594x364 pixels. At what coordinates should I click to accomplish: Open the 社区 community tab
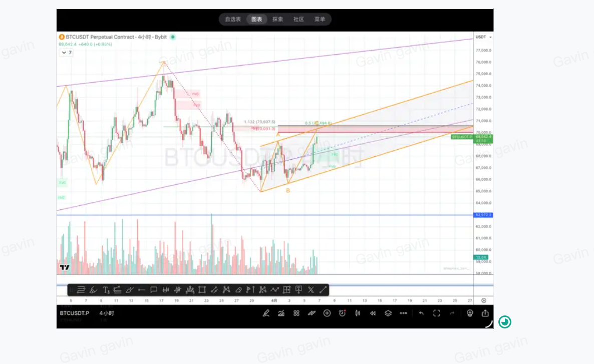click(x=299, y=20)
